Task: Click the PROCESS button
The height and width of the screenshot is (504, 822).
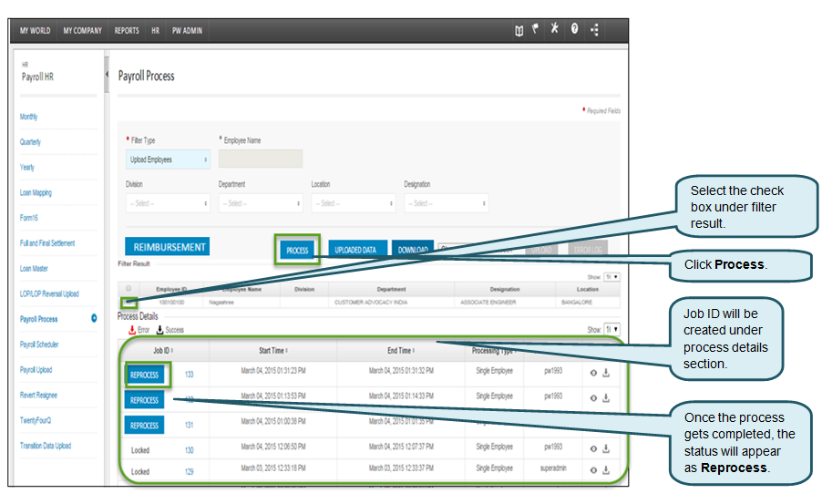Action: [x=297, y=250]
